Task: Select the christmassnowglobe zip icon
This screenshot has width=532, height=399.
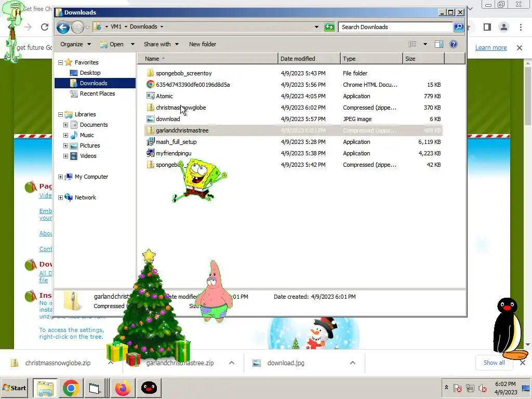Action: tap(150, 108)
